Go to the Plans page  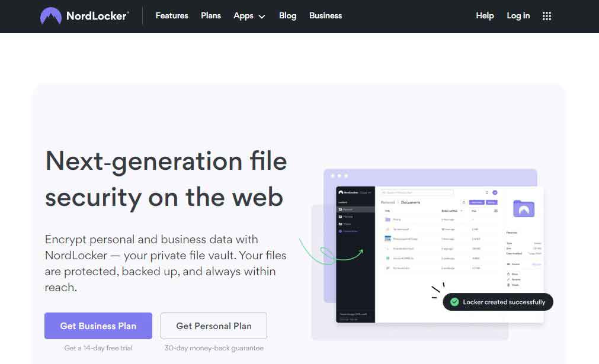pos(211,16)
